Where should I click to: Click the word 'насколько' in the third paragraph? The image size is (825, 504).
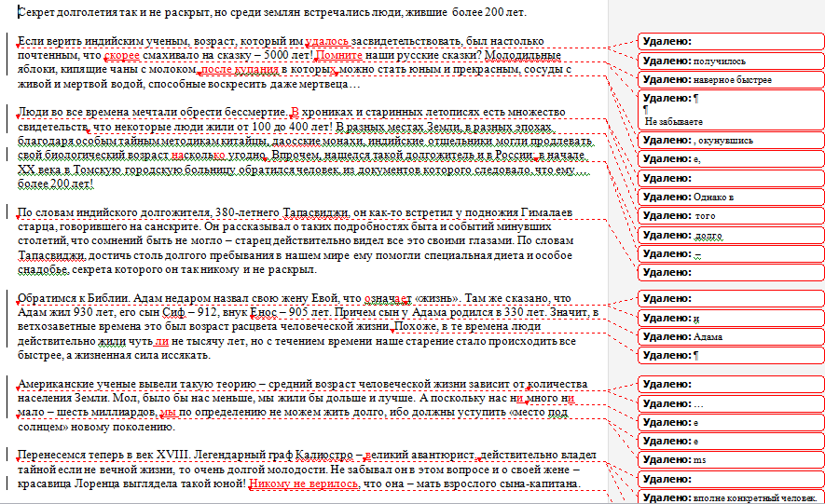click(x=199, y=155)
